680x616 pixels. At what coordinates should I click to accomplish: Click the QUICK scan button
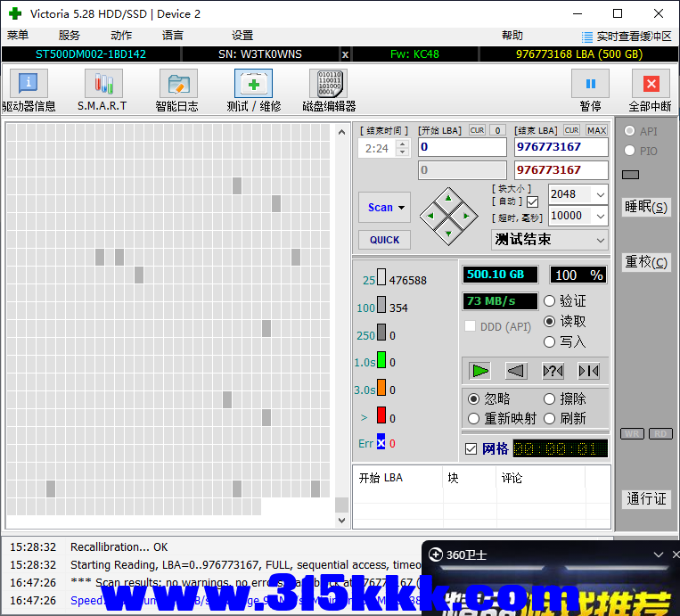384,240
